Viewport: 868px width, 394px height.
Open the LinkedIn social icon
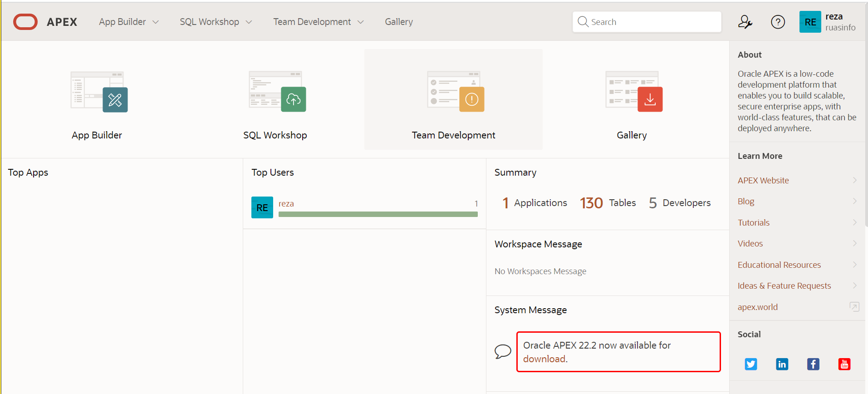coord(782,364)
